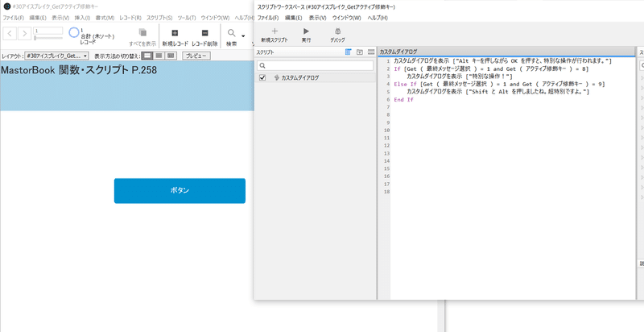
Task: Click the script search field
Action: 315,66
